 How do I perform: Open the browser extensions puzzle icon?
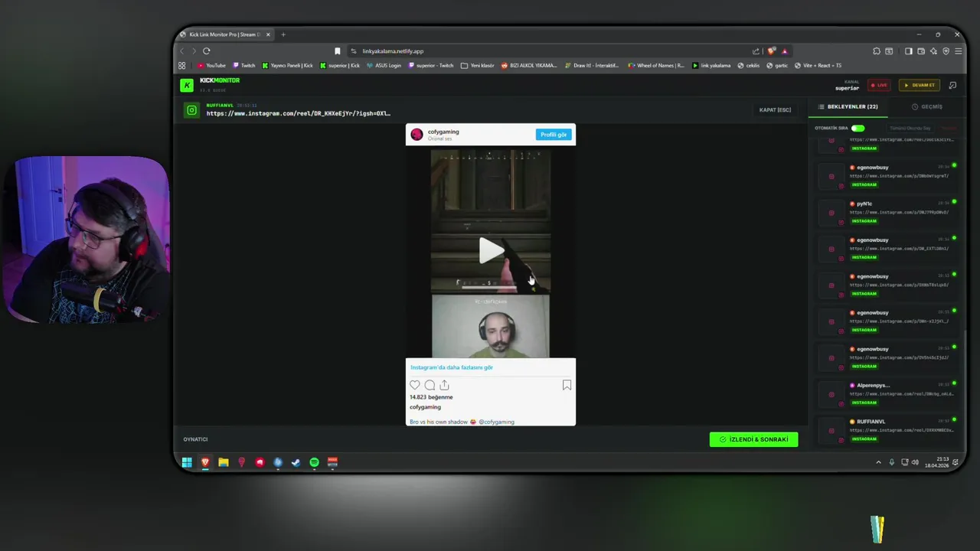(x=876, y=51)
